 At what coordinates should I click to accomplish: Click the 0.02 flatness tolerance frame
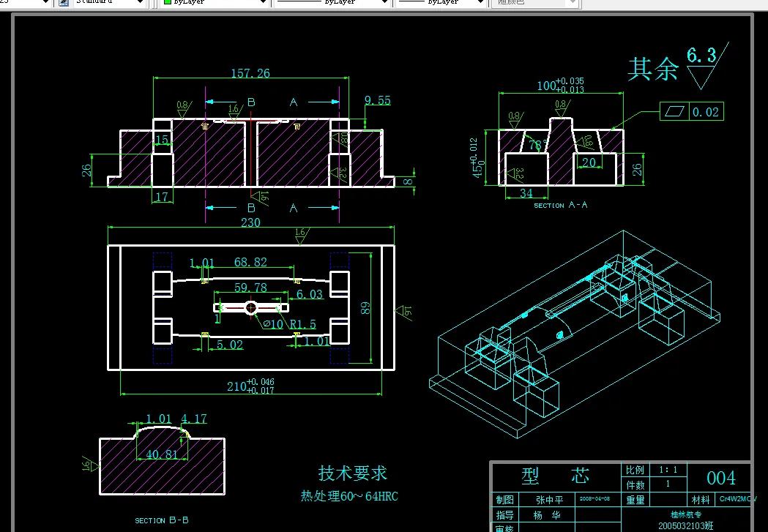[691, 111]
